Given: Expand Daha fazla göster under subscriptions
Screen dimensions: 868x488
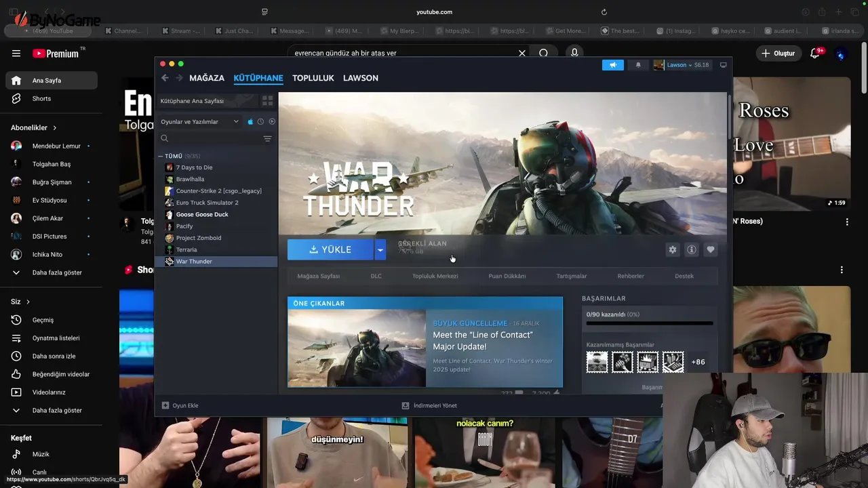Looking at the screenshot, I should click(52, 272).
